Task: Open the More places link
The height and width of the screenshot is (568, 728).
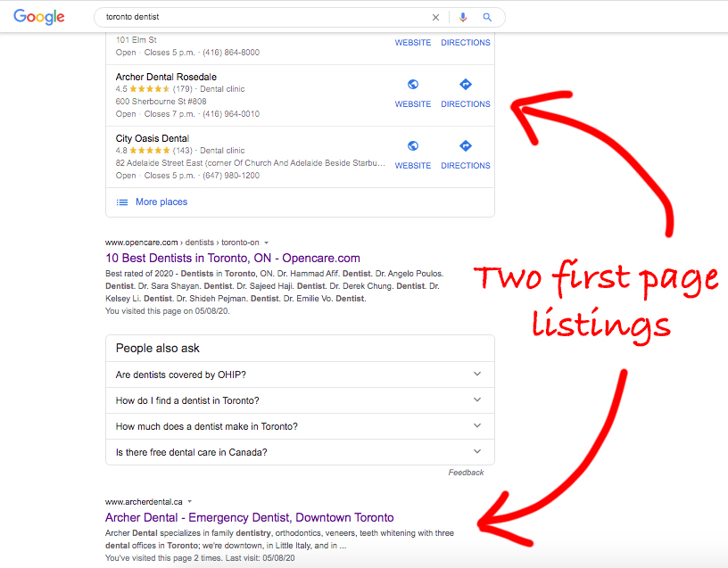Action: 161,202
